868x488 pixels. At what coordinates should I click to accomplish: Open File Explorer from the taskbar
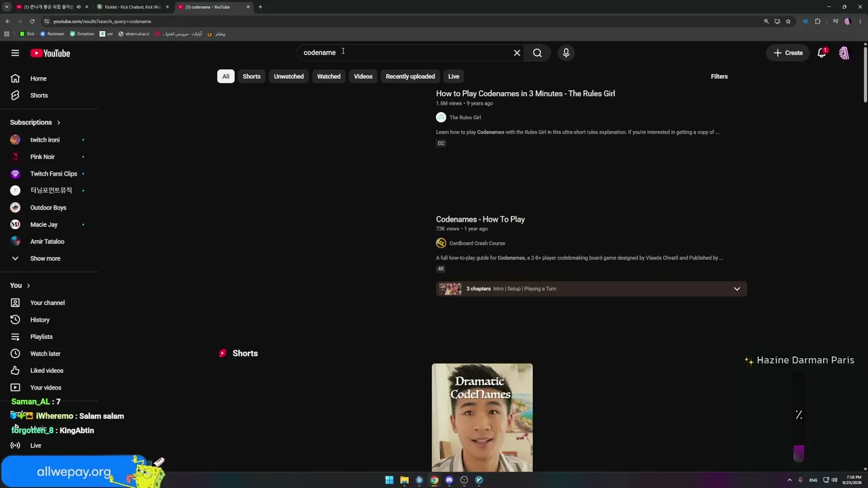[404, 480]
